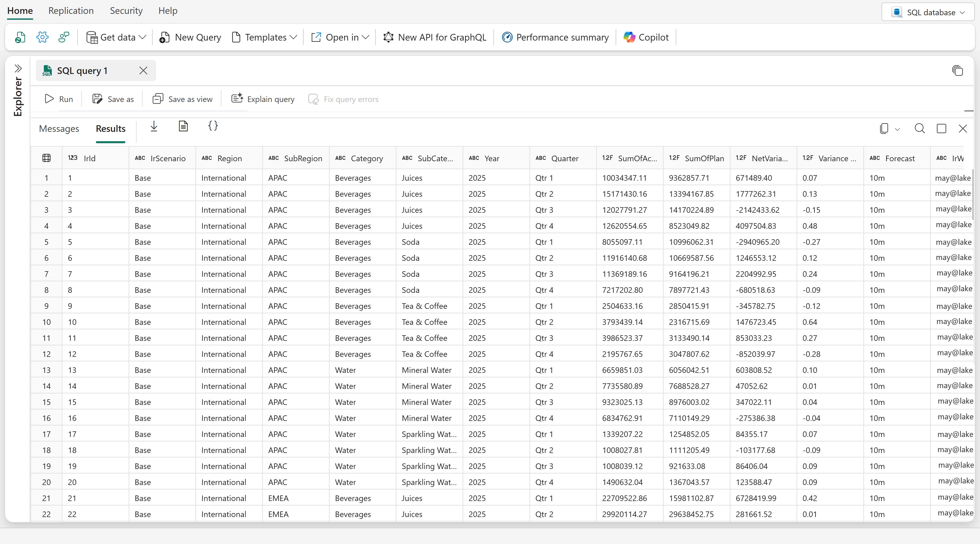Run the SQL query
This screenshot has height=544, width=980.
[59, 99]
